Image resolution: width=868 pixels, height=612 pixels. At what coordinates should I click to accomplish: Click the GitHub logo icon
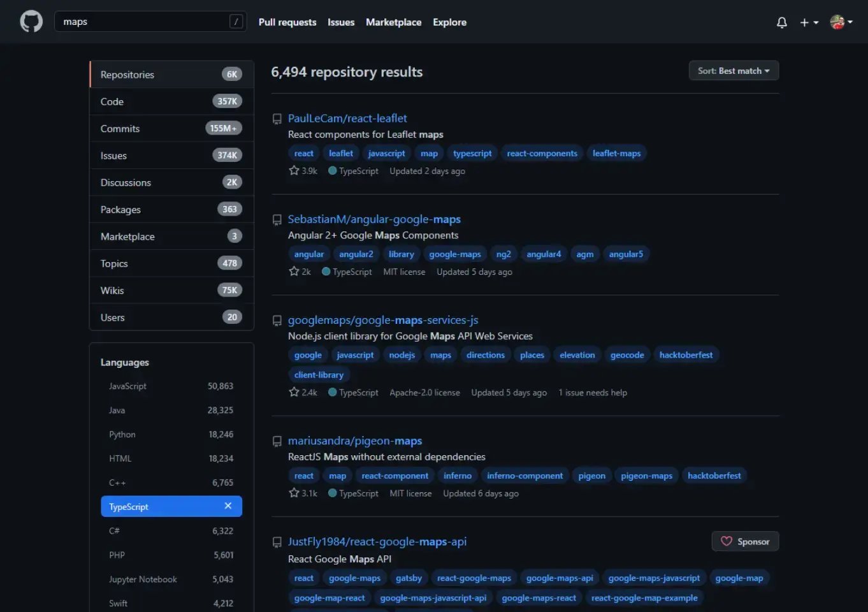pos(31,22)
